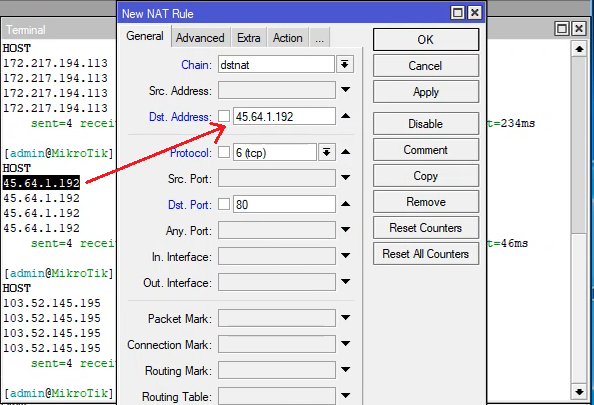Remove the NAT rule
Viewport: 594px width, 405px height.
426,202
